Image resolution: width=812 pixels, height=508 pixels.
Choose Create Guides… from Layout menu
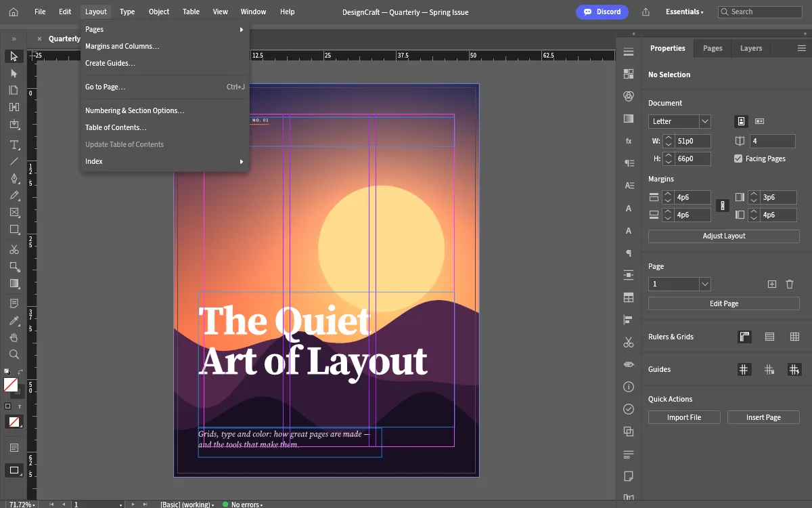(x=164, y=63)
